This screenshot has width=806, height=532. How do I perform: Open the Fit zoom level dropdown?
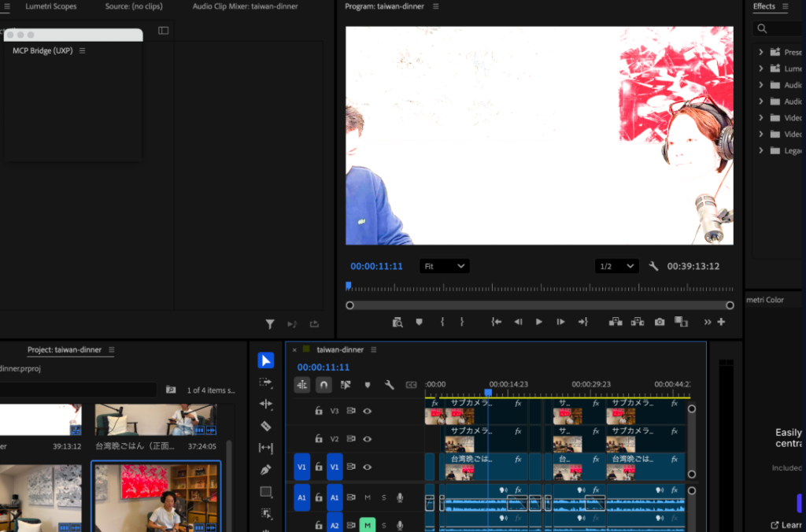[444, 266]
